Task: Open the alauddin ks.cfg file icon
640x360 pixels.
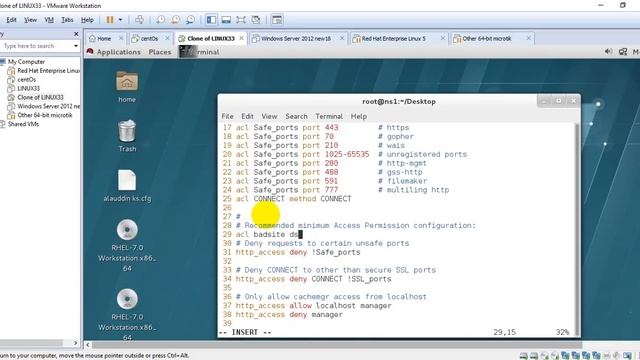Action: pyautogui.click(x=127, y=186)
